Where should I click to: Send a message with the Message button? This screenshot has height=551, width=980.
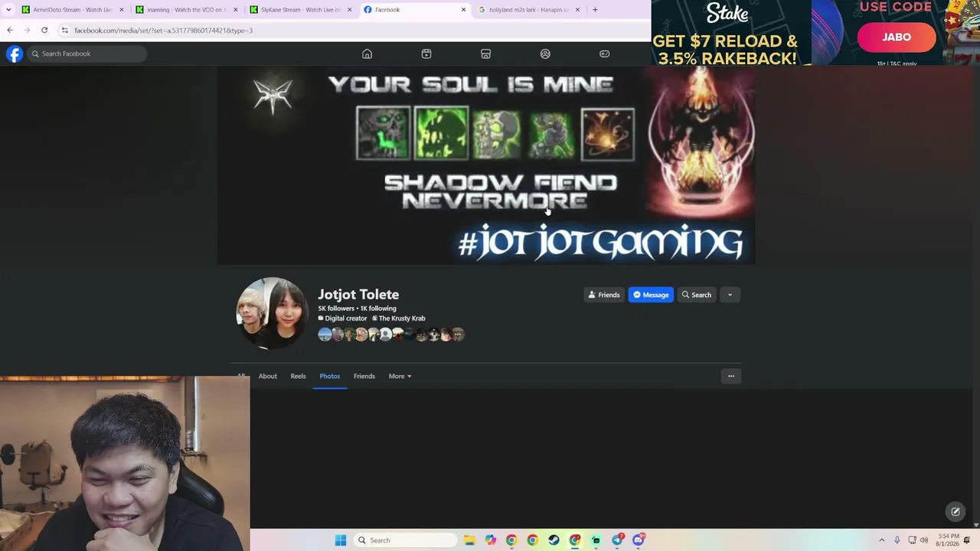(x=651, y=295)
